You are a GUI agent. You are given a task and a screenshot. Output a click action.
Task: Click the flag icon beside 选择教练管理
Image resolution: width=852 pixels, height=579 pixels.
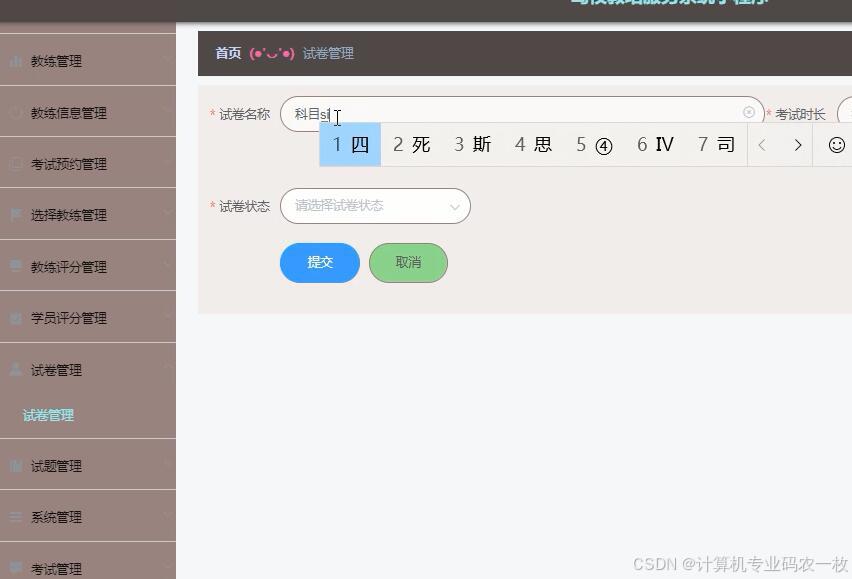coord(16,215)
